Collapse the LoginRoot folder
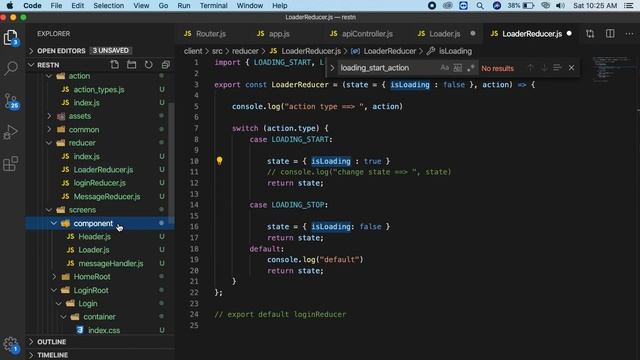Image resolution: width=640 pixels, height=360 pixels. [x=54, y=290]
